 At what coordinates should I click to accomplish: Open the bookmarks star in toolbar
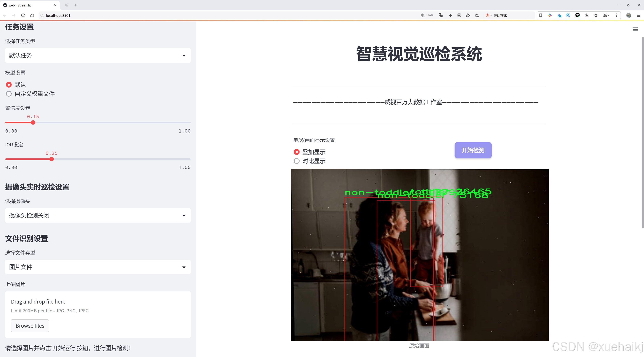596,15
